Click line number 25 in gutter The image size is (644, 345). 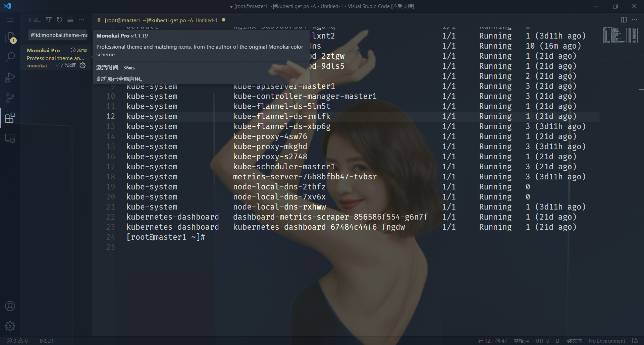click(110, 247)
